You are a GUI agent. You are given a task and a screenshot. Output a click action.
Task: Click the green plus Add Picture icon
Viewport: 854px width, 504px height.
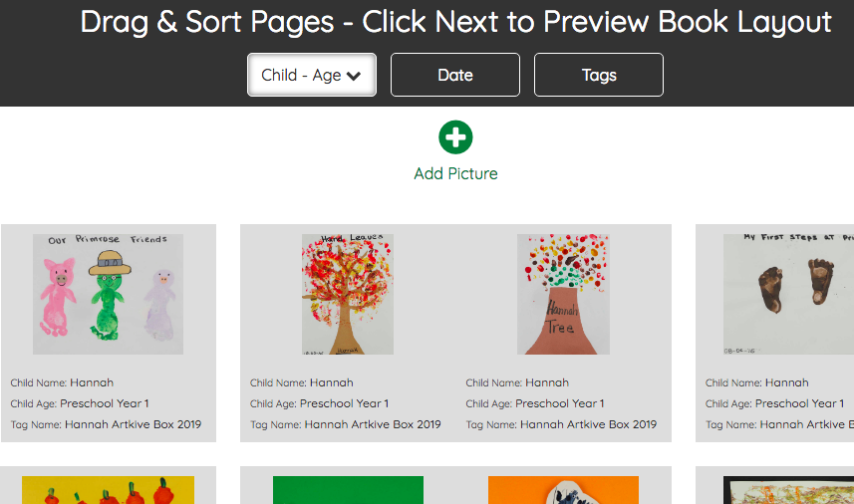click(x=455, y=137)
